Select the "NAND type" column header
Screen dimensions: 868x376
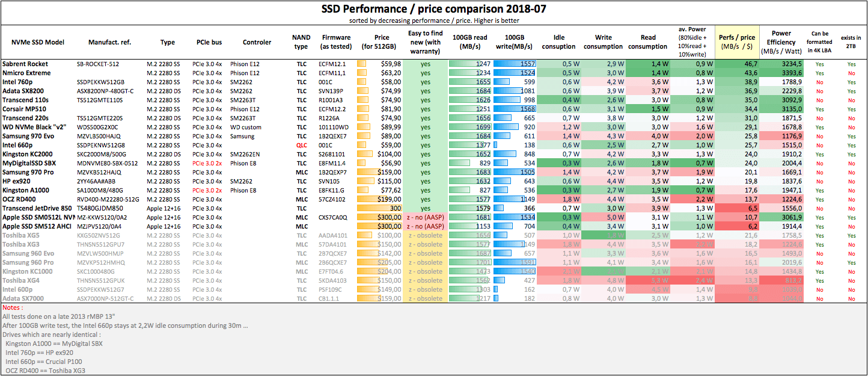coord(301,42)
